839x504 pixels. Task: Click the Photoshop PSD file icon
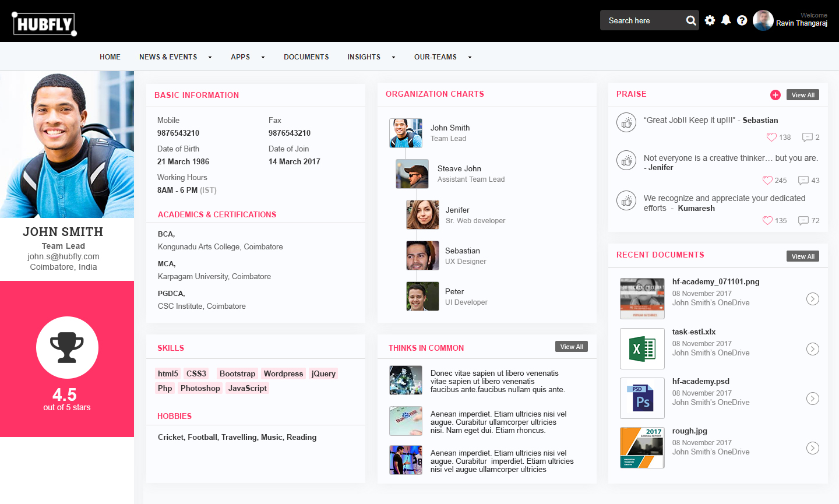642,398
